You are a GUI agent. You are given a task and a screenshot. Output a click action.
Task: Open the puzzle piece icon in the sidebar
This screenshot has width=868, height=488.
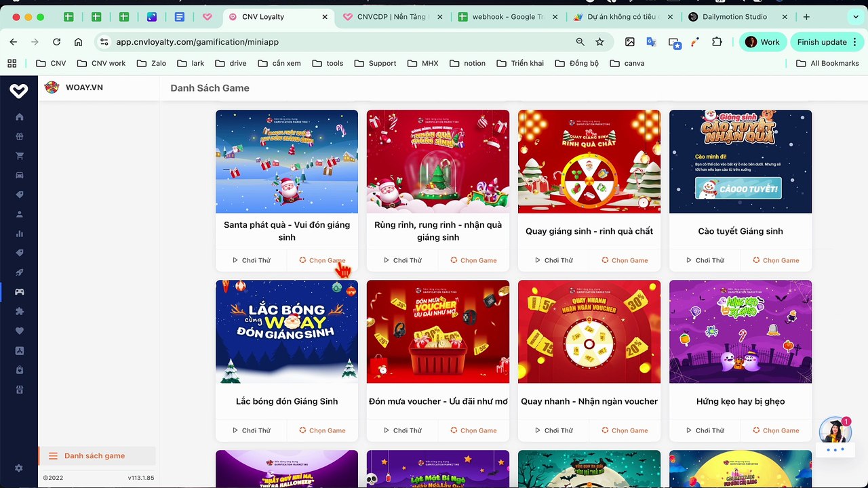coord(19,312)
